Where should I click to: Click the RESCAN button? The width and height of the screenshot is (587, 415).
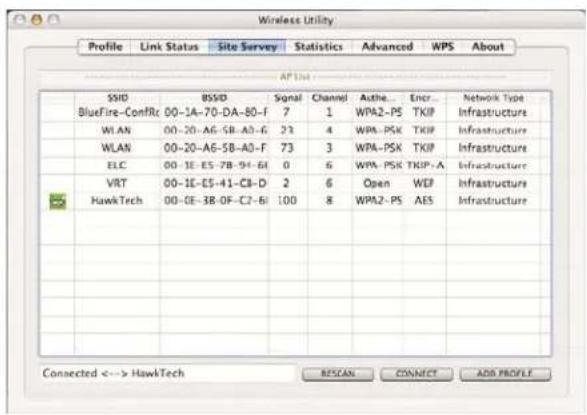[338, 373]
